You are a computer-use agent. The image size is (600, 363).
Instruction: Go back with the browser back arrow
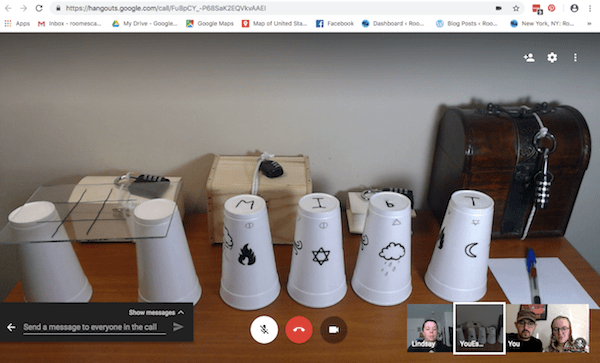8,8
